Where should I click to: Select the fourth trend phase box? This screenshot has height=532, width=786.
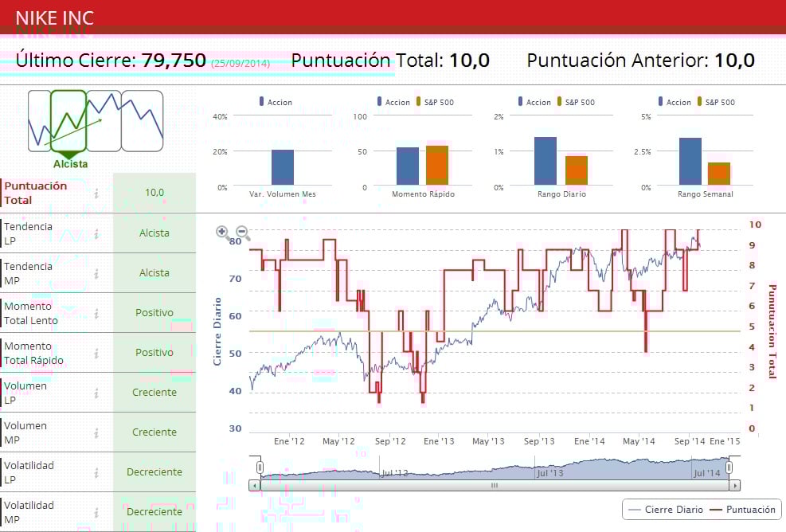143,121
